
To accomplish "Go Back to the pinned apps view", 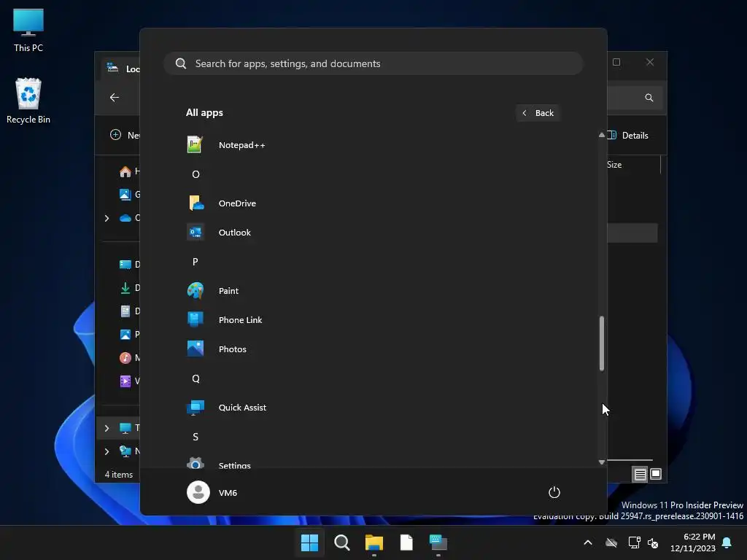I will point(538,113).
